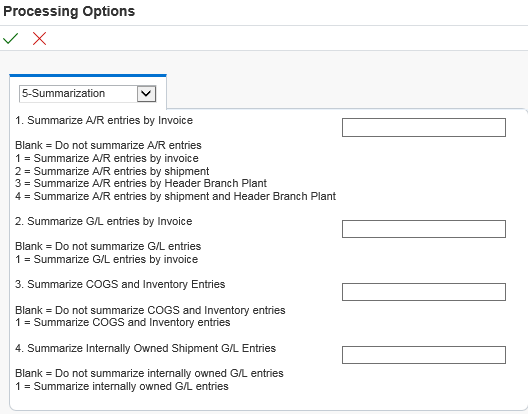The image size is (528, 414).
Task: Focus the Summarize A/R entries input field
Action: pos(424,127)
